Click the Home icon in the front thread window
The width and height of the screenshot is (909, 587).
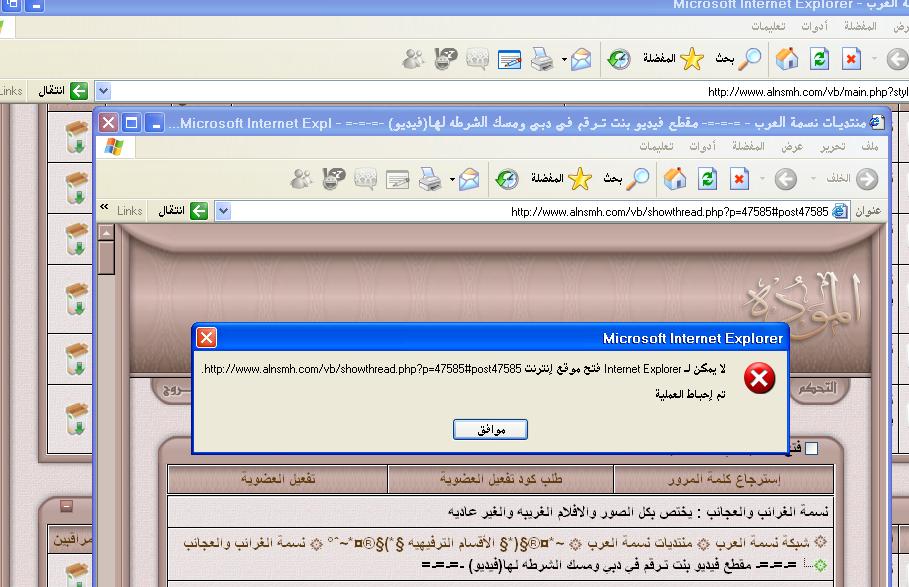click(x=676, y=179)
